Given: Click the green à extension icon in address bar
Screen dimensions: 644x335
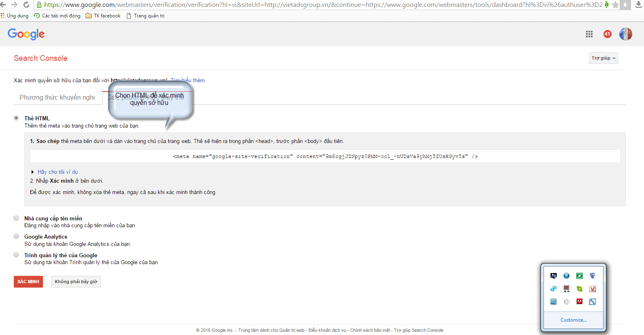Looking at the screenshot, I should tap(606, 4).
